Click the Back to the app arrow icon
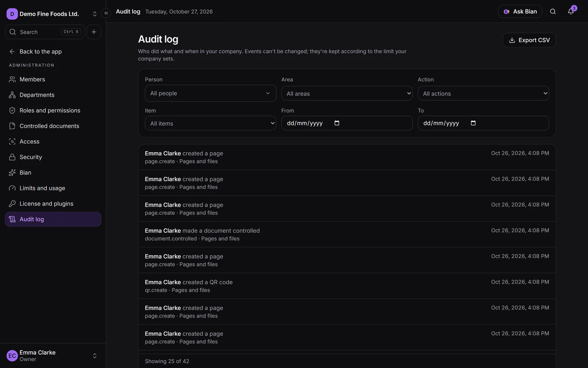Viewport: 588px width, 368px height. pos(12,52)
